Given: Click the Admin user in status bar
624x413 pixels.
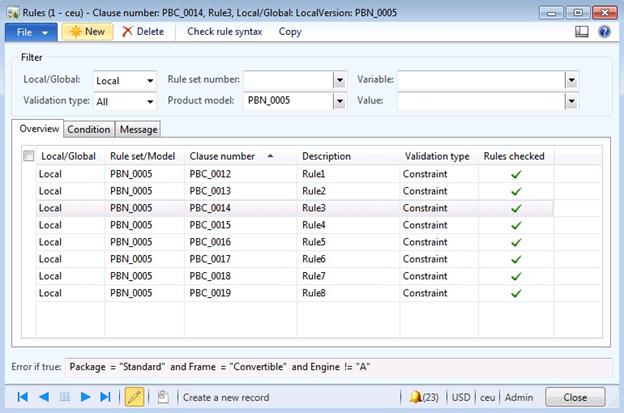Looking at the screenshot, I should (519, 397).
